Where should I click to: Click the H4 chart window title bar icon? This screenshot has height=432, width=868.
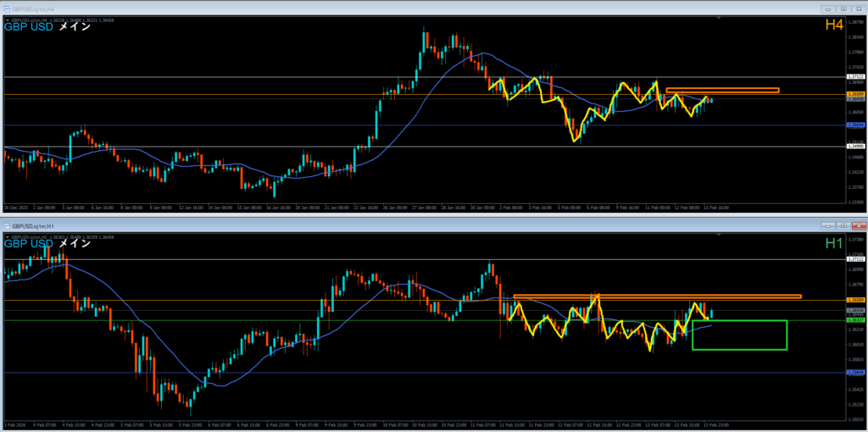click(x=8, y=8)
